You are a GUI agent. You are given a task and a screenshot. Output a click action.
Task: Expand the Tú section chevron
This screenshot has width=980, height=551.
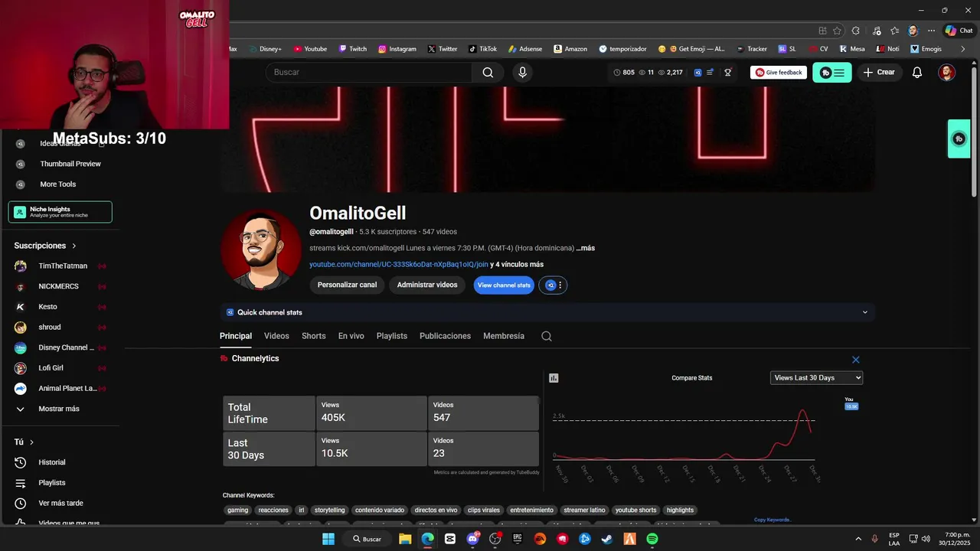pos(31,442)
